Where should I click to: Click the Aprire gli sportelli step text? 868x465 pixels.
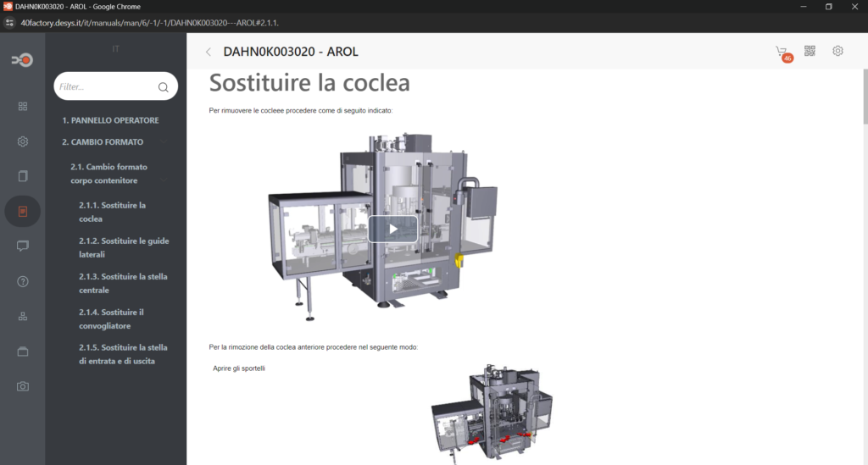(238, 368)
